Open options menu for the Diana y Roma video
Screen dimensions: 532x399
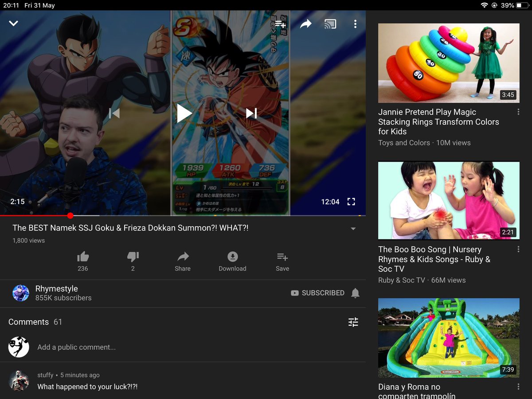[518, 387]
